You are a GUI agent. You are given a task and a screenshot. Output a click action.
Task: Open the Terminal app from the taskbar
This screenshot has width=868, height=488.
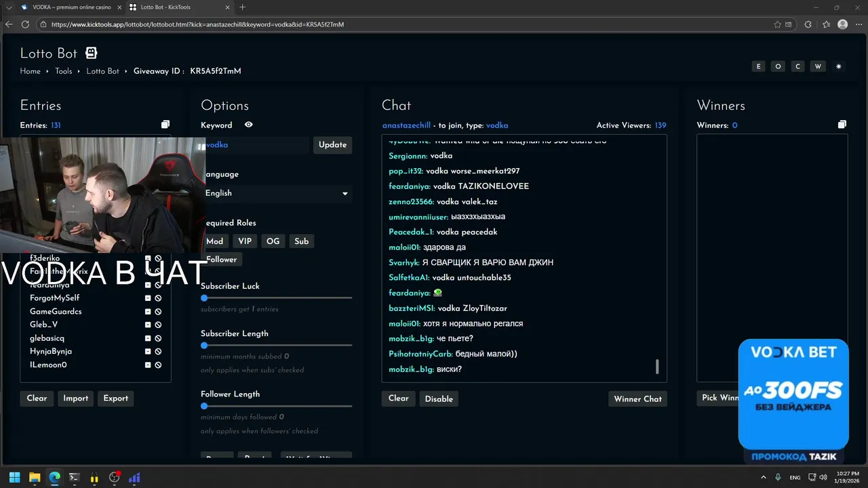(75, 478)
